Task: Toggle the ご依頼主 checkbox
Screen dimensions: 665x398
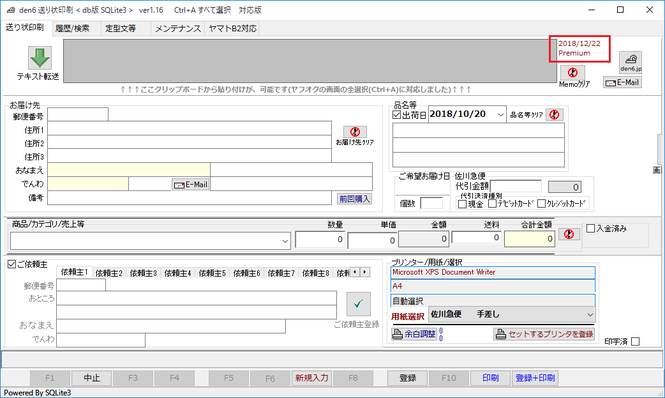Action: tap(12, 264)
